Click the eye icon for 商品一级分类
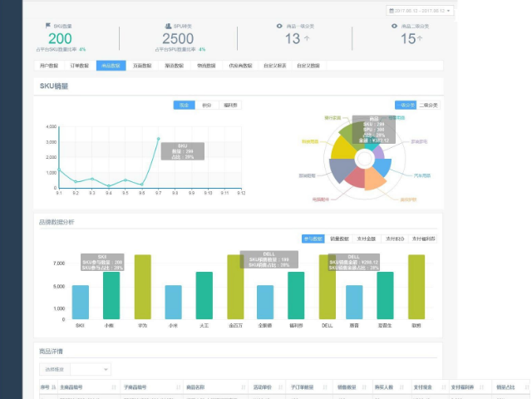532x399 pixels. point(279,26)
